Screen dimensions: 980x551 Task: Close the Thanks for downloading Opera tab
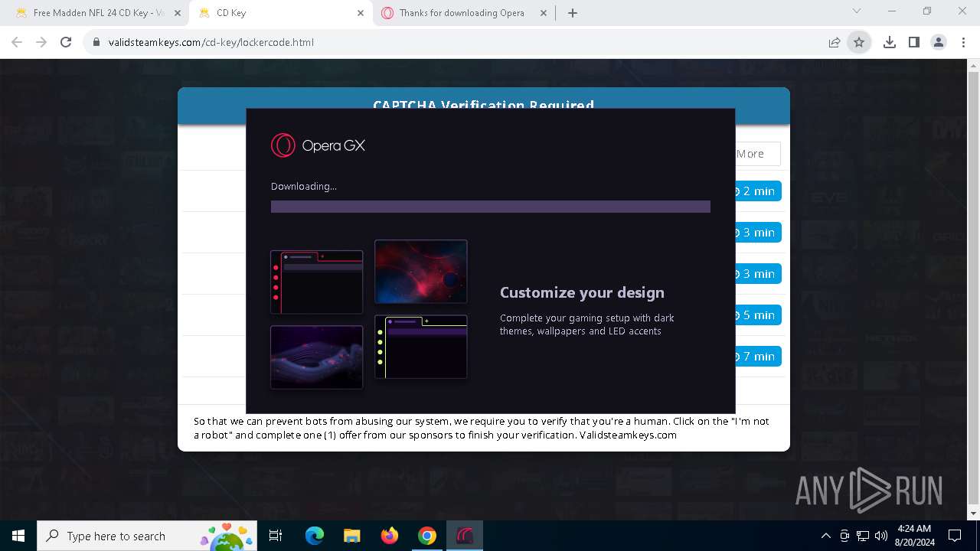544,13
